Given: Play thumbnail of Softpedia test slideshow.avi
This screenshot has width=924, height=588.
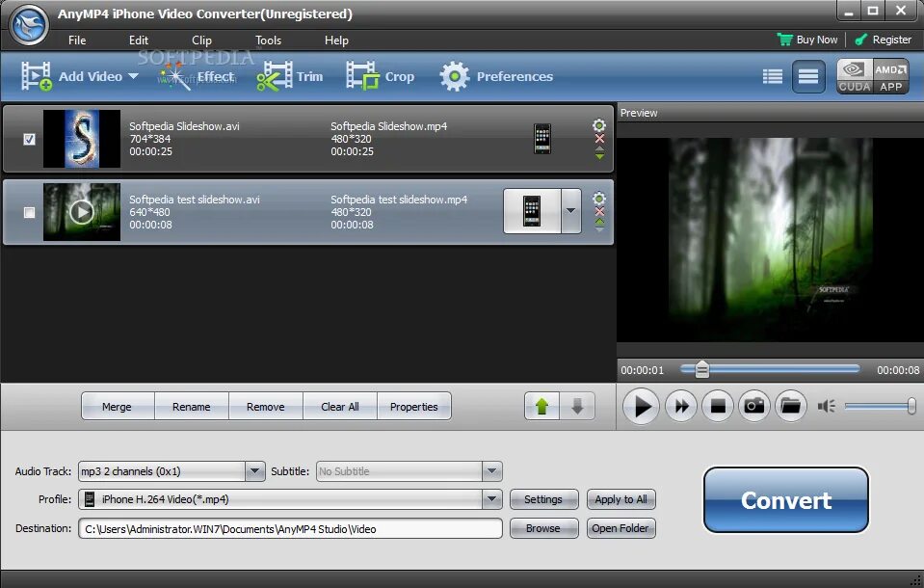Looking at the screenshot, I should [82, 212].
